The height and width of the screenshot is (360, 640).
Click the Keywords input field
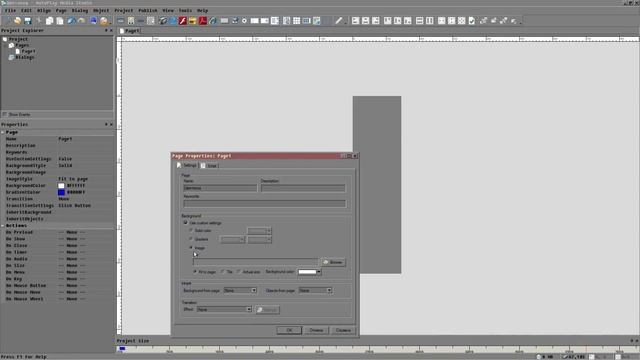264,204
